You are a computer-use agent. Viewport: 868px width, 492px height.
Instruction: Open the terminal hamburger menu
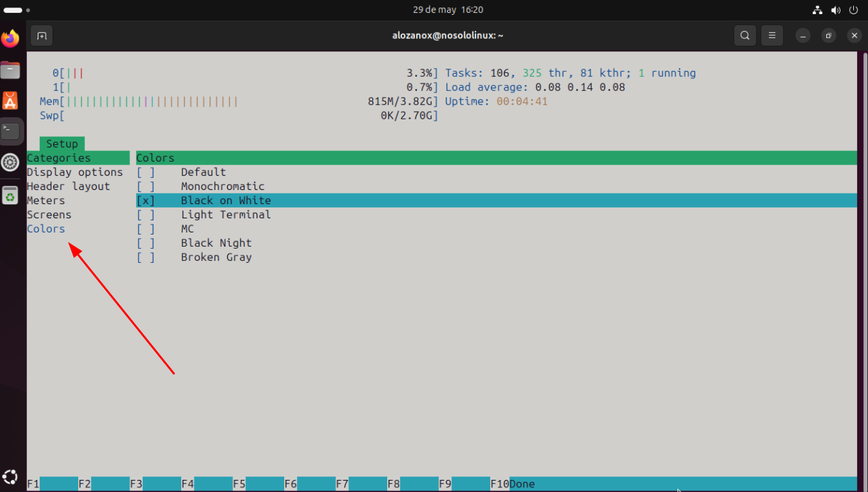(x=772, y=36)
